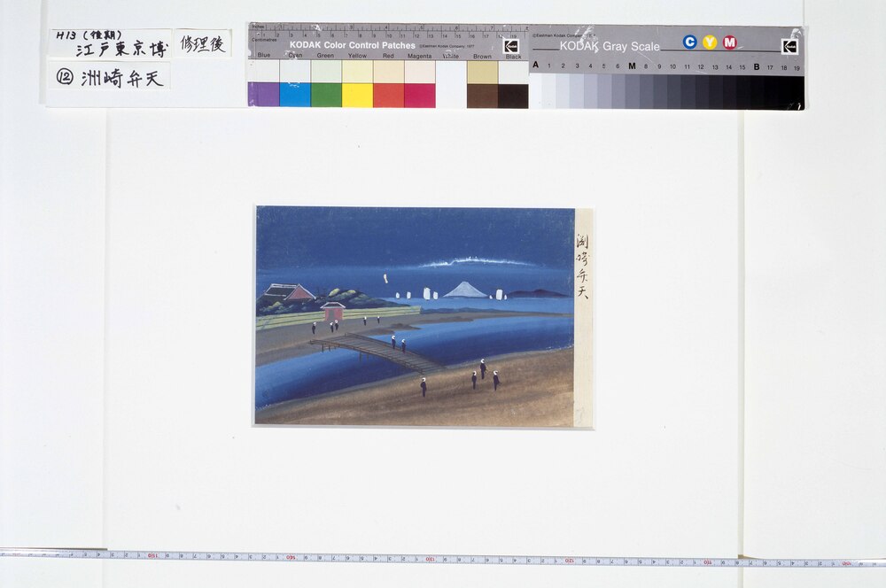The image size is (886, 588).
Task: Click the yellow circle Y icon
Action: tap(710, 43)
